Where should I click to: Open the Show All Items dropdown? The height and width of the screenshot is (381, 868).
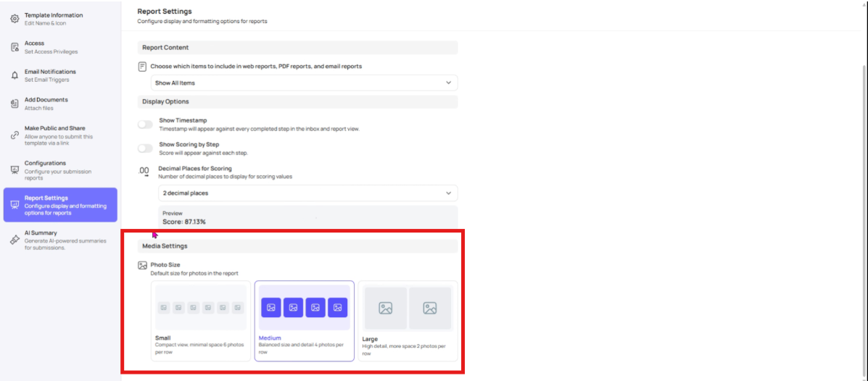pos(304,83)
